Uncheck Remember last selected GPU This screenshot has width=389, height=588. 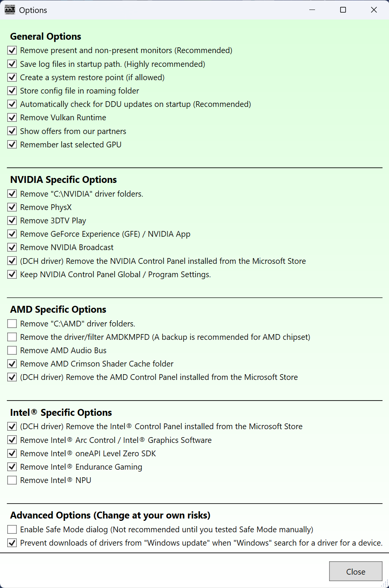click(x=12, y=145)
